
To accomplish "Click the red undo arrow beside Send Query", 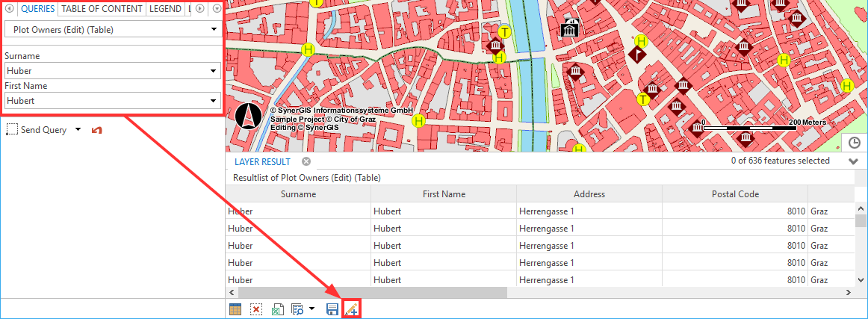I will (96, 130).
